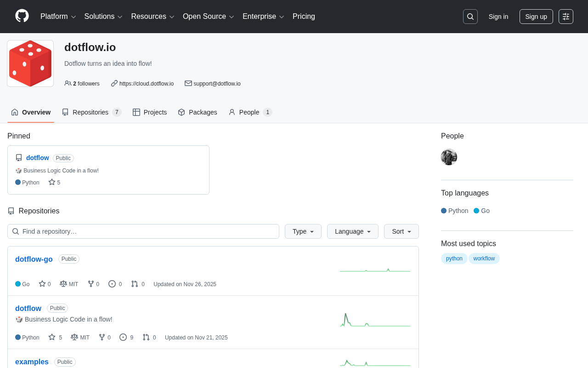Click the GitHub logo icon
588x368 pixels.
[22, 16]
